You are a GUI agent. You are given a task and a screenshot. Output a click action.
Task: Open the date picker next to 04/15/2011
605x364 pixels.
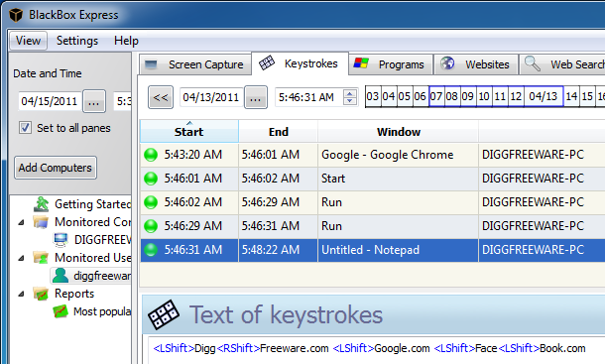click(x=94, y=101)
